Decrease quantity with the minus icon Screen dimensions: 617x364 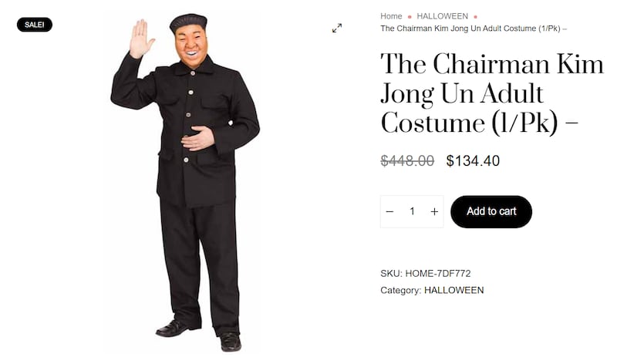pos(389,212)
